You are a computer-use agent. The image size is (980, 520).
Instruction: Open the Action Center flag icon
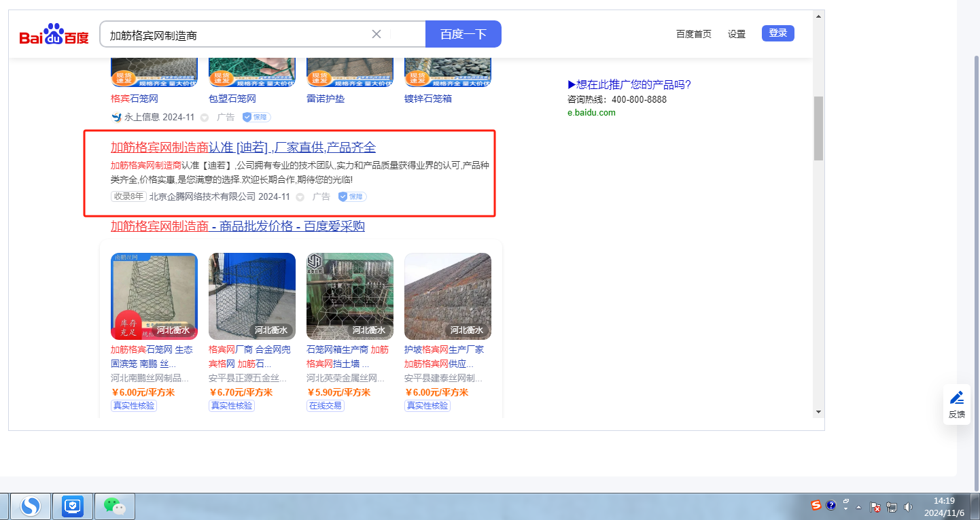876,507
